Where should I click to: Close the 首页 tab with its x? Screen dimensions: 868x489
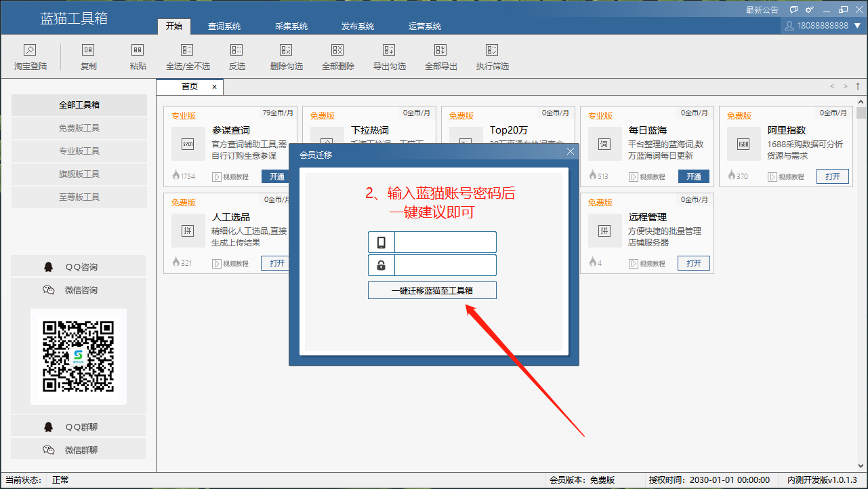coord(214,87)
